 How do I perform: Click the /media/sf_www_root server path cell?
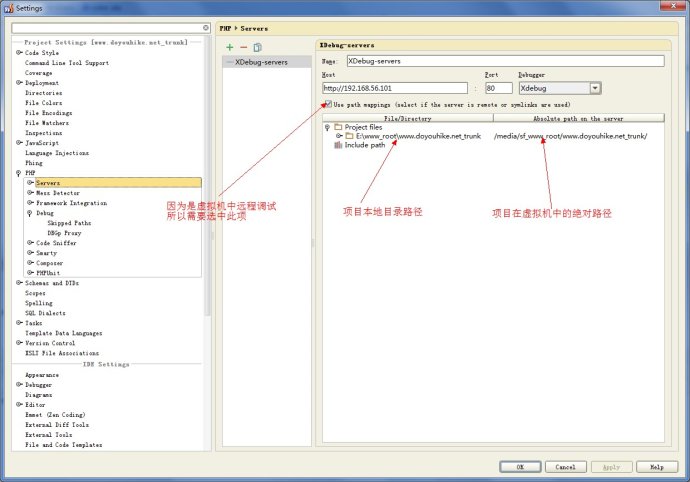(570, 136)
